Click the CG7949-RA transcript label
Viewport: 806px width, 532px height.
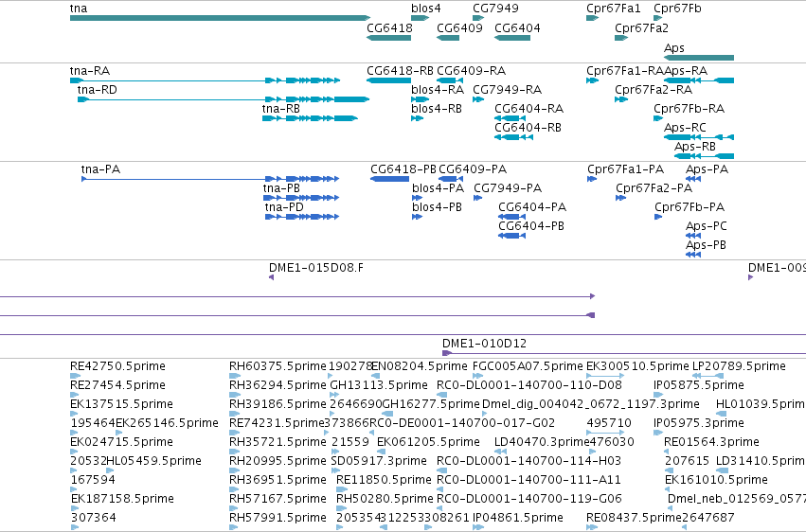point(508,89)
